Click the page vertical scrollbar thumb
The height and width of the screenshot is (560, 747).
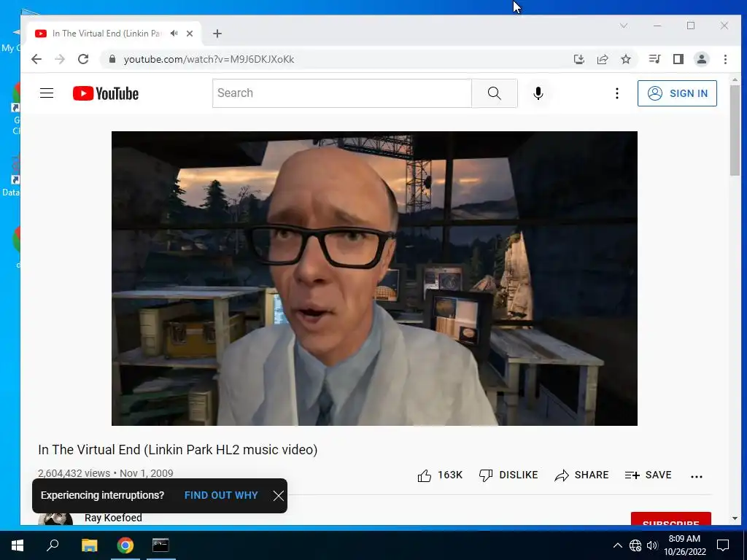pyautogui.click(x=735, y=131)
